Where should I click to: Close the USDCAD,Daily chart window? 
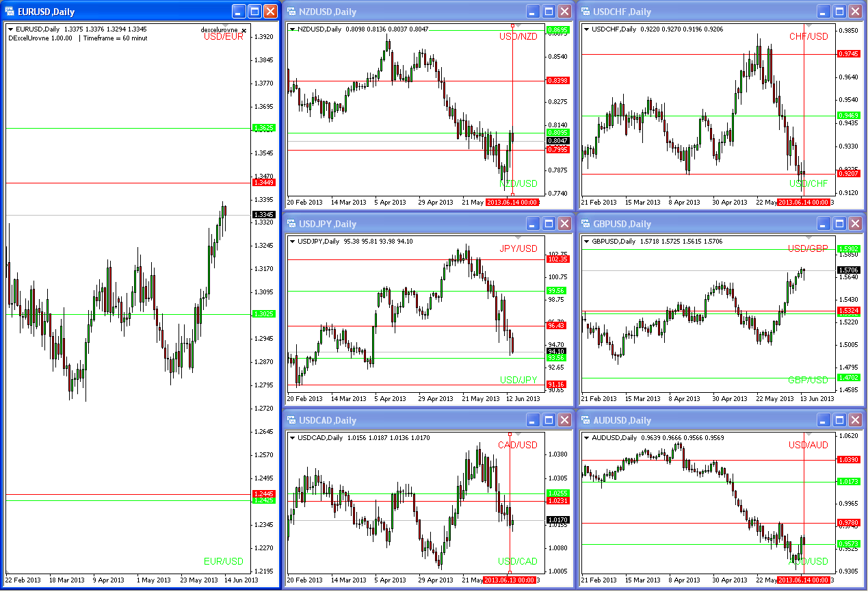(564, 420)
